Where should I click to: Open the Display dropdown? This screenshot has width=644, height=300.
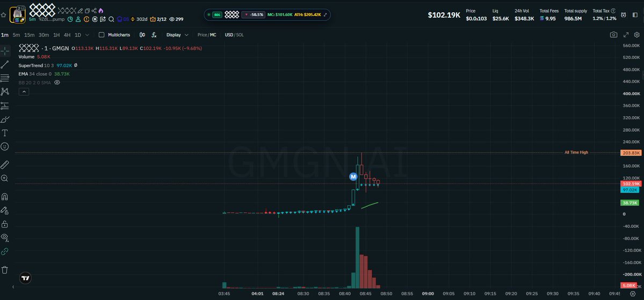[177, 35]
